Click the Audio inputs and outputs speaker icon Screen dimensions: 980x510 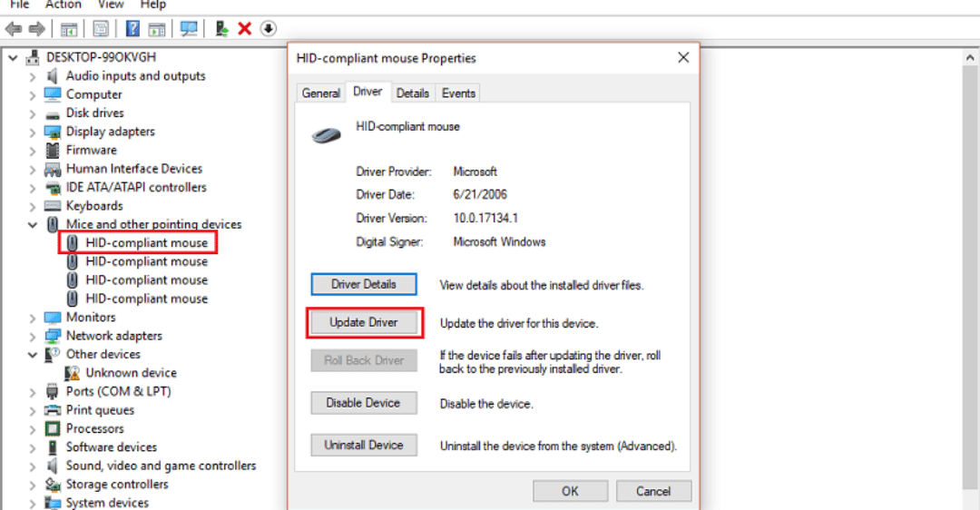[53, 76]
